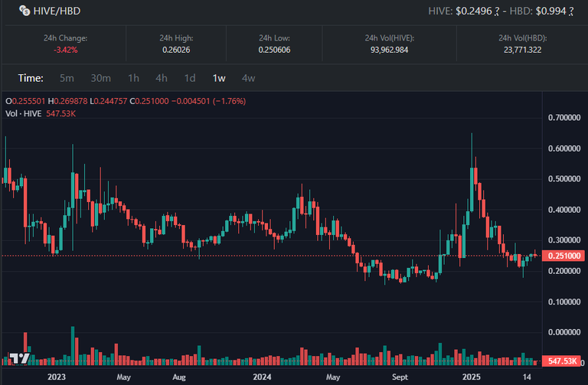This screenshot has width=588, height=385.
Task: Click the 0.700000 level on price scale
Action: (564, 118)
